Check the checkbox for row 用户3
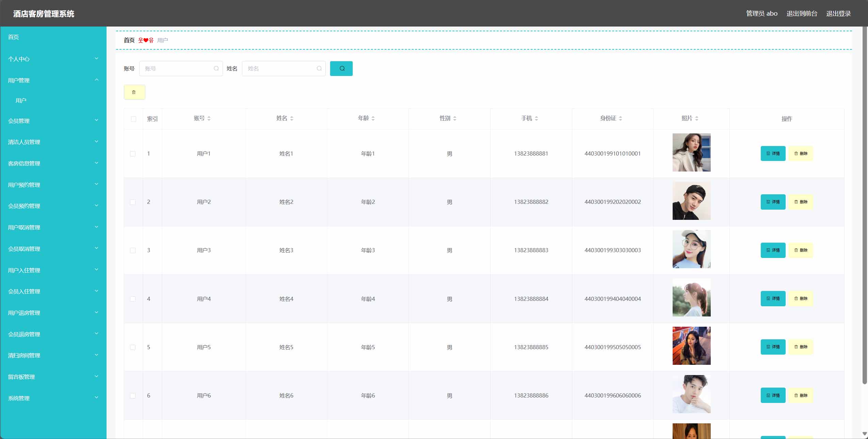868x439 pixels. click(x=133, y=250)
